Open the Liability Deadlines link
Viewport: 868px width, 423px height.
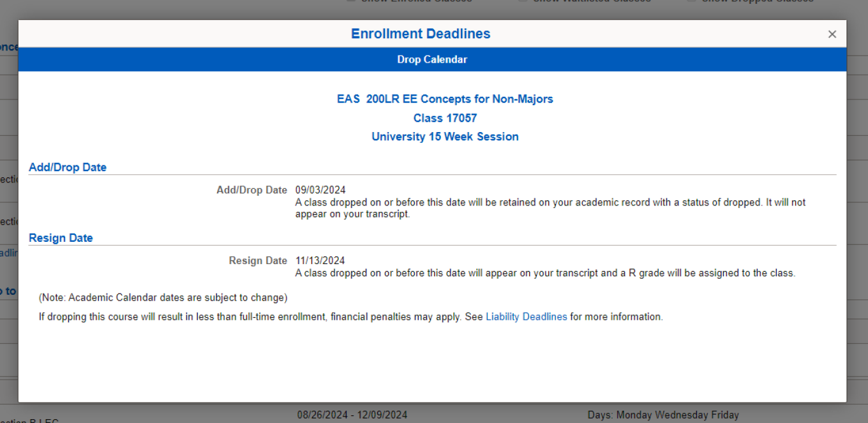526,316
